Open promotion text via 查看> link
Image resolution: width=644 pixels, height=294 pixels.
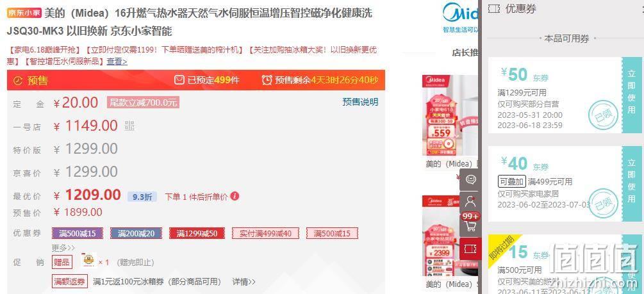117,61
